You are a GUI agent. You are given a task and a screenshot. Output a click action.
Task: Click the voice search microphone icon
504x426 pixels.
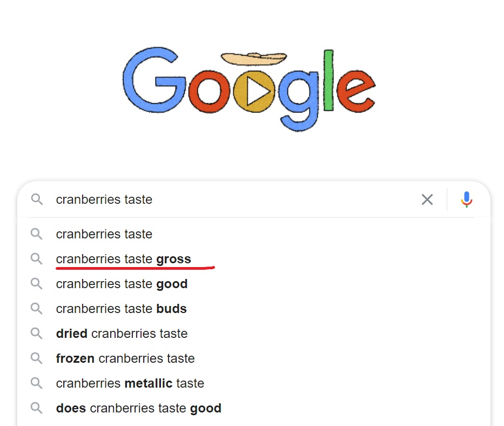(x=466, y=199)
